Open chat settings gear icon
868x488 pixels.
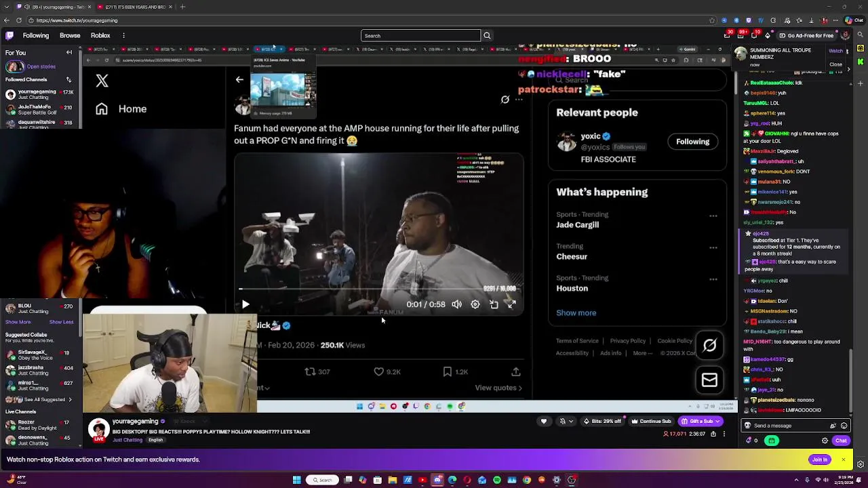[825, 441]
